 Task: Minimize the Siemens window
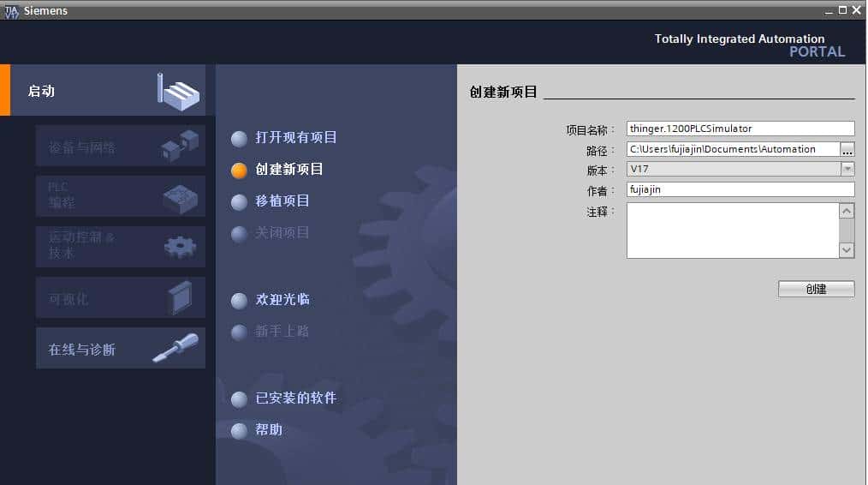tap(829, 11)
